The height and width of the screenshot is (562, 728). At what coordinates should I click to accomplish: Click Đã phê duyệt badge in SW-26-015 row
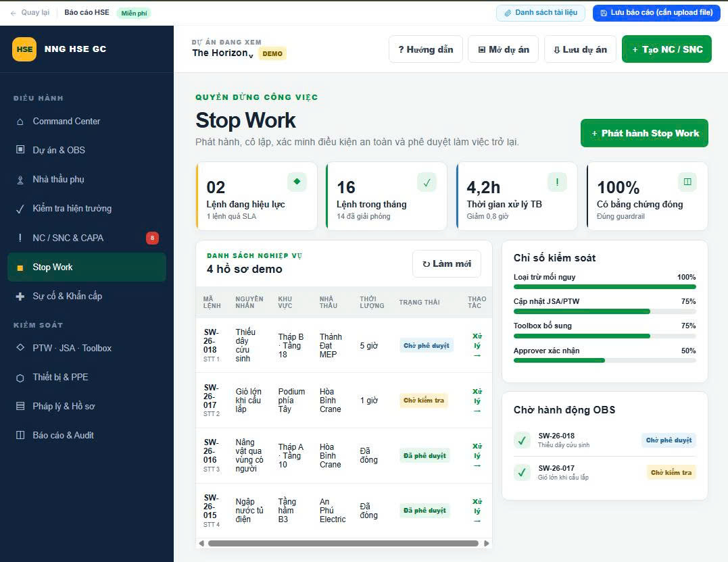[424, 511]
